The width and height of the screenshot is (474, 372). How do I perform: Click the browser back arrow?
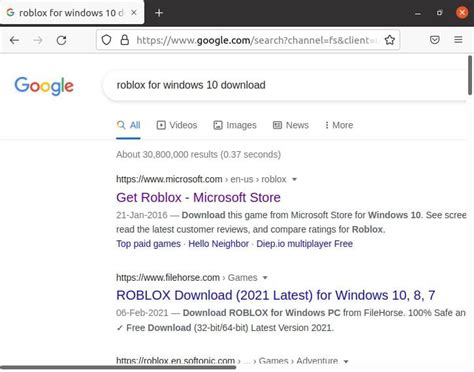pyautogui.click(x=14, y=40)
